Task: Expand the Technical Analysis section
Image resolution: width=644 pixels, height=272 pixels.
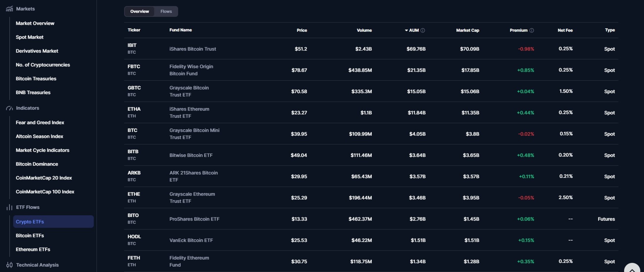Action: coord(37,265)
